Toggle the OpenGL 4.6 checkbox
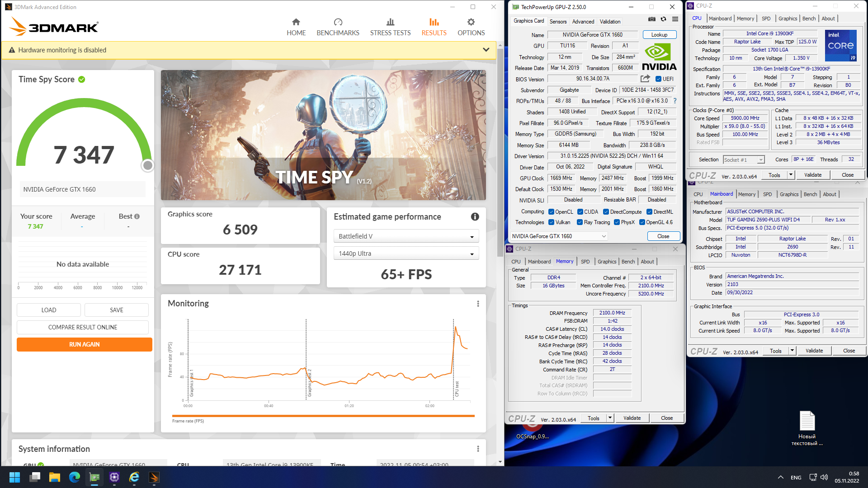 [x=642, y=222]
